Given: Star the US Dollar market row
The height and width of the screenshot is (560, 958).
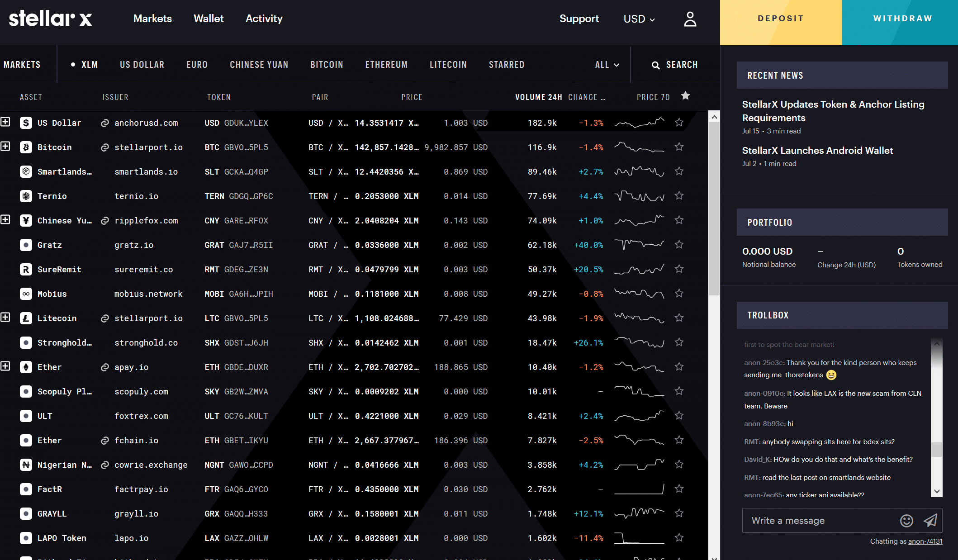Looking at the screenshot, I should [679, 122].
